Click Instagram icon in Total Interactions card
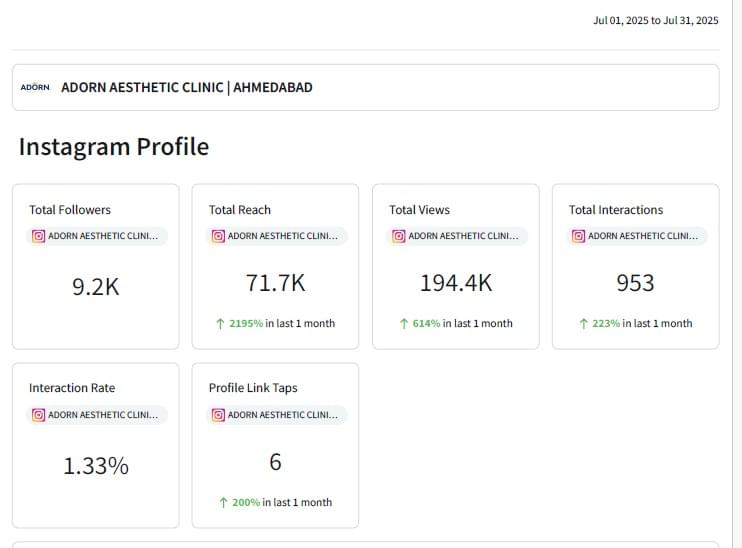The width and height of the screenshot is (742, 548). [579, 237]
